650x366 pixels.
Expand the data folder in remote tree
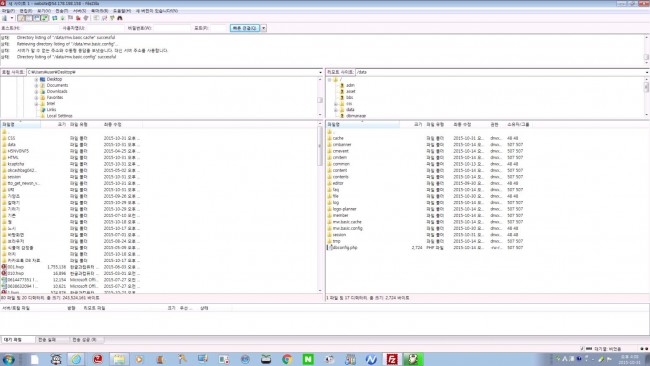click(336, 110)
